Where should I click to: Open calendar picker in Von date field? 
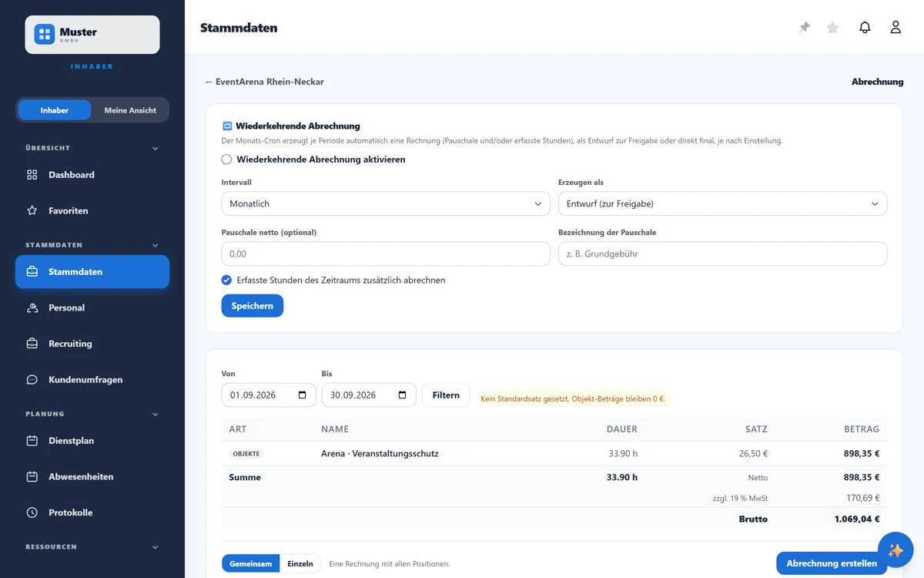303,395
